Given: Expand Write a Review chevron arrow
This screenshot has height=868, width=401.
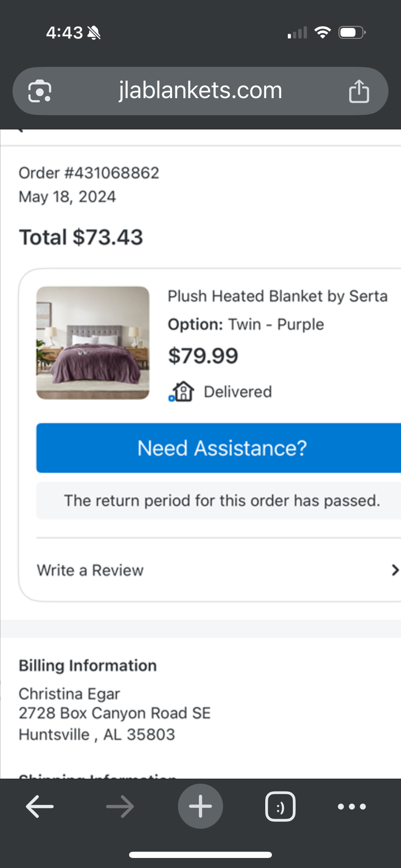Looking at the screenshot, I should 395,570.
